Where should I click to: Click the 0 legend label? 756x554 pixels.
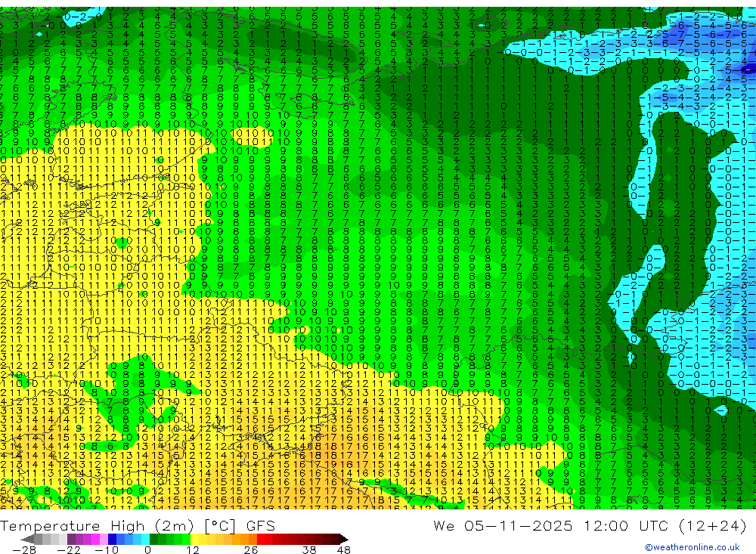click(147, 550)
